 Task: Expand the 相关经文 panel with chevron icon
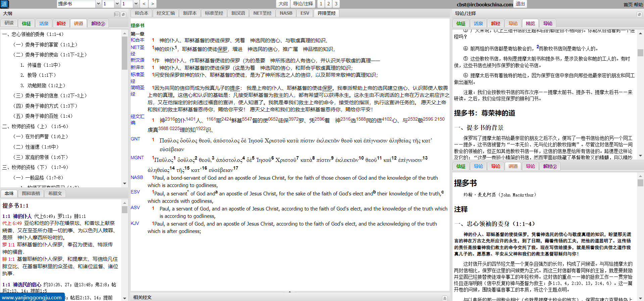click(x=444, y=298)
